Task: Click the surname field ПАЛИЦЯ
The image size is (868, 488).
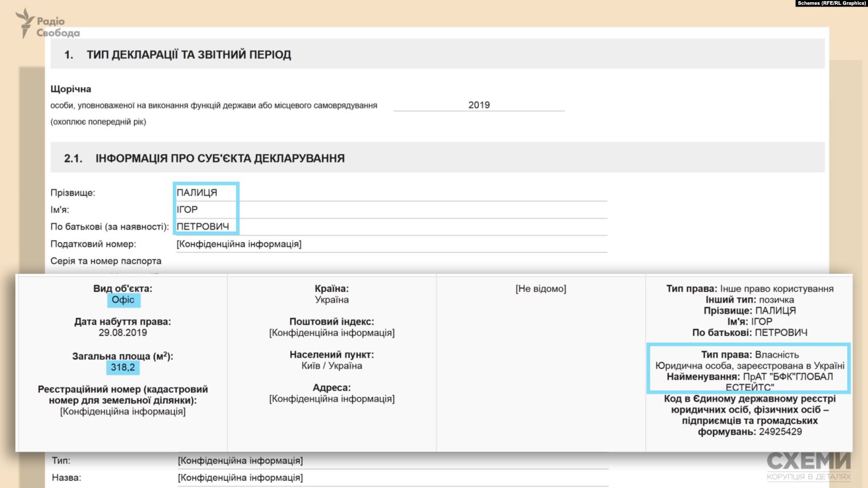Action: 197,193
